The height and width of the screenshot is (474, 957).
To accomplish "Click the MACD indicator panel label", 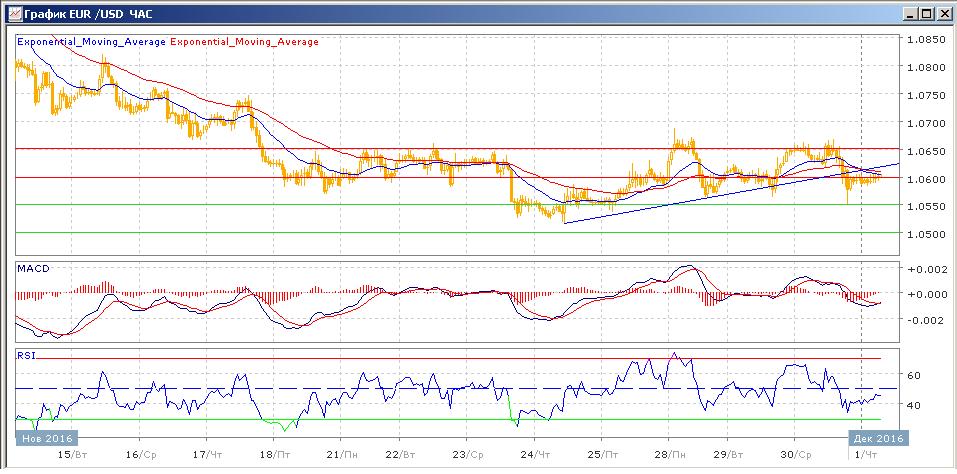I will [x=33, y=268].
